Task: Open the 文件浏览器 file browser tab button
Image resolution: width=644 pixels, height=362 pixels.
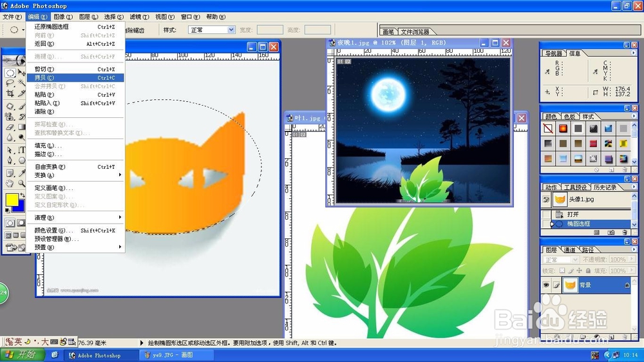Action: tap(415, 32)
